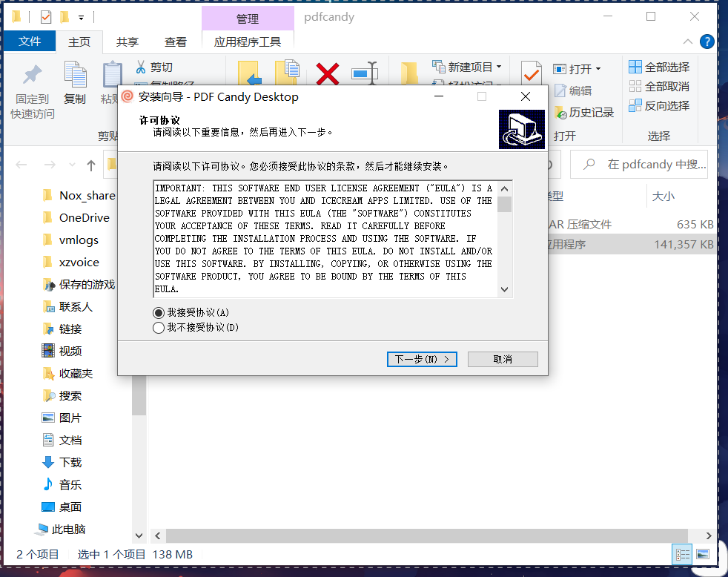
Task: Click the Forward navigation arrow
Action: (x=50, y=165)
